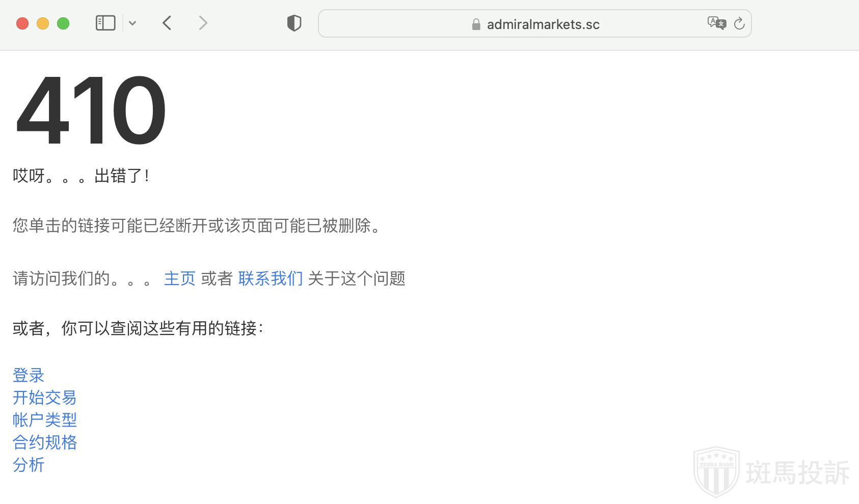Go to the 分析 link
The image size is (859, 504).
pos(29,465)
